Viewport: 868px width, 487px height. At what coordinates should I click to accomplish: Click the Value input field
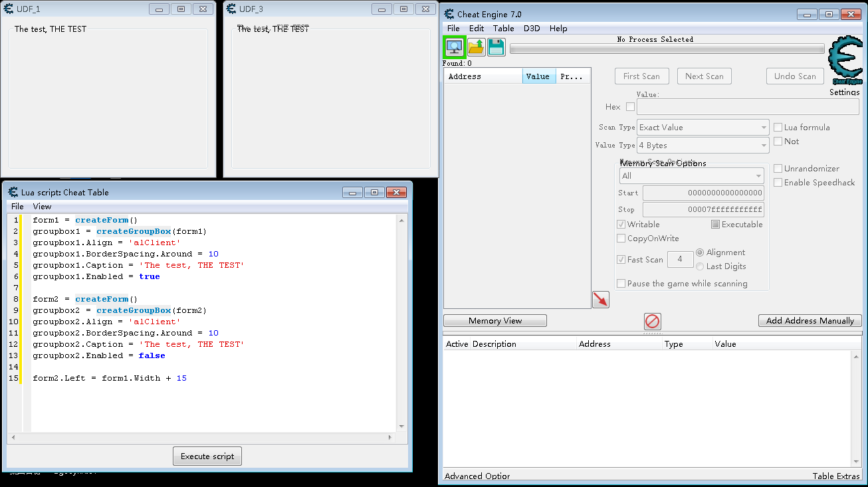point(748,106)
